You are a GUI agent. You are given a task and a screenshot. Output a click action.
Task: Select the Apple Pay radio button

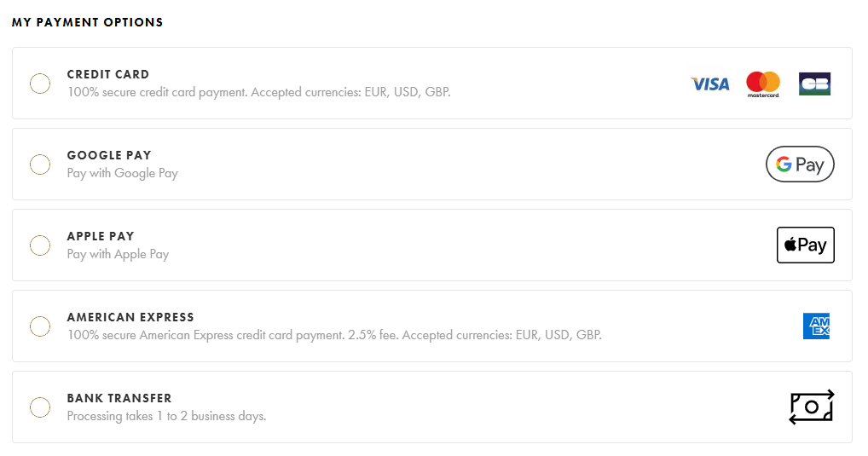pos(40,245)
